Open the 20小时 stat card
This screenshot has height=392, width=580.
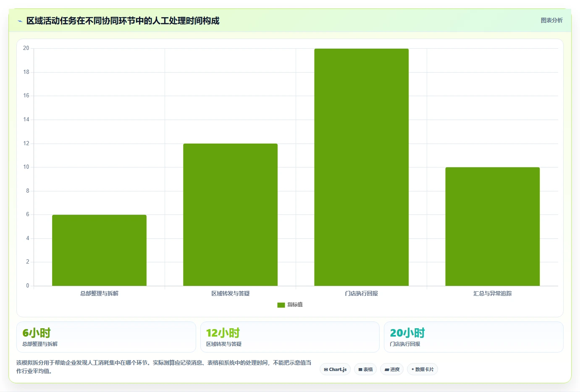click(473, 337)
